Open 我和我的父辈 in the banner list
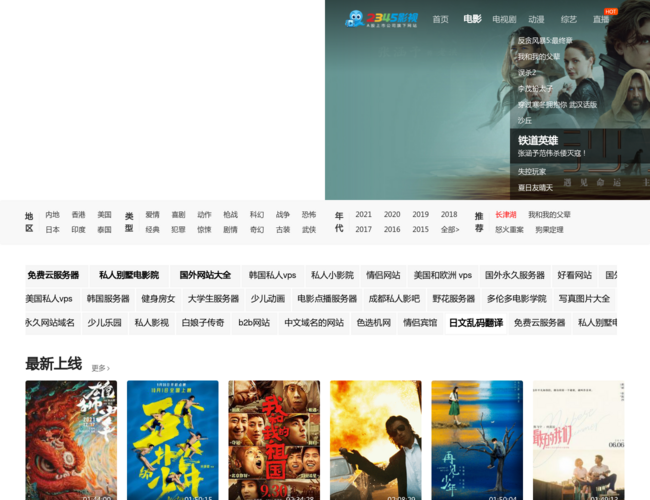This screenshot has height=500, width=650. pos(539,57)
